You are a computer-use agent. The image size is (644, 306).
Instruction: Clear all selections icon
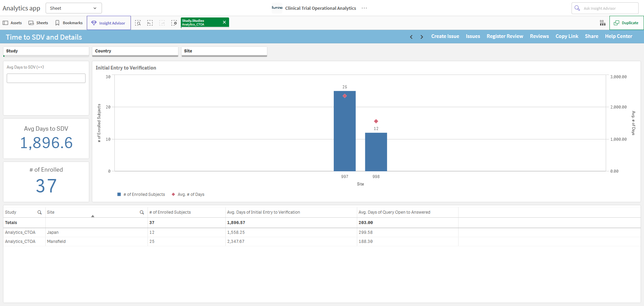[x=174, y=23]
